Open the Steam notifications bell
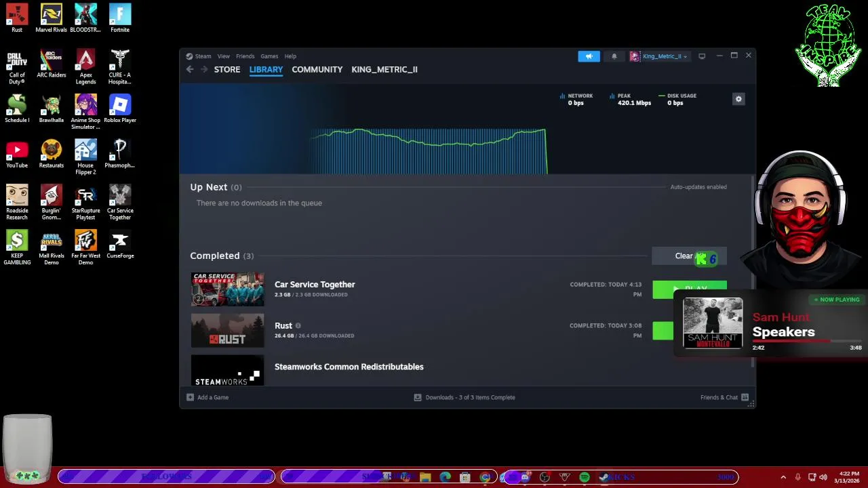 coord(614,56)
